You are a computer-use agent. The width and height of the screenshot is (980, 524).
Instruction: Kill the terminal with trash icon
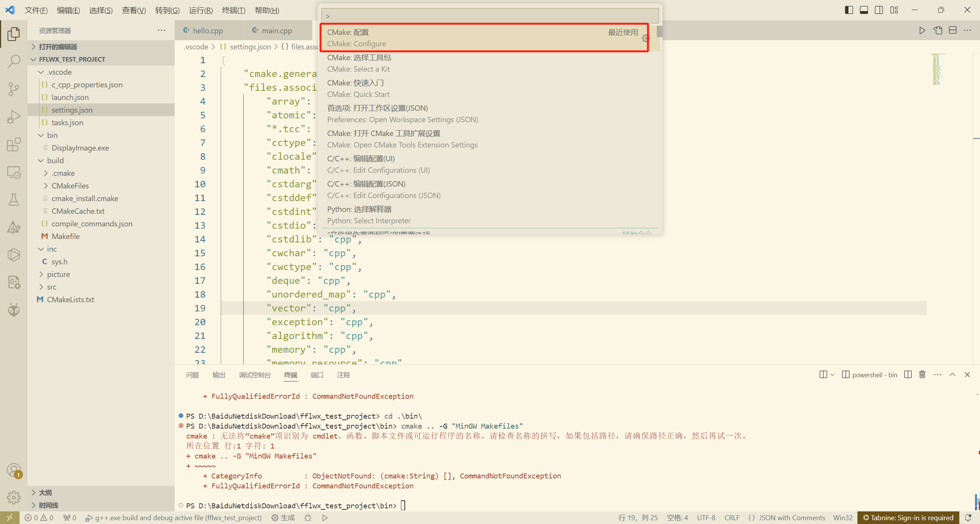point(922,375)
